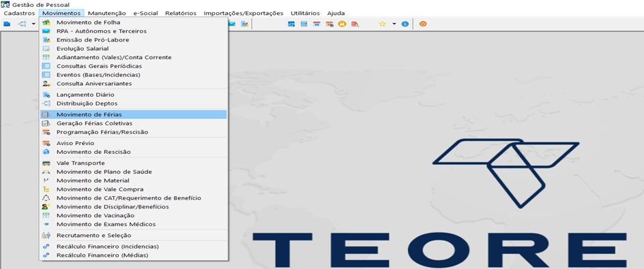Select Movimento de Rescisão
Image resolution: width=644 pixels, height=269 pixels.
click(133, 152)
